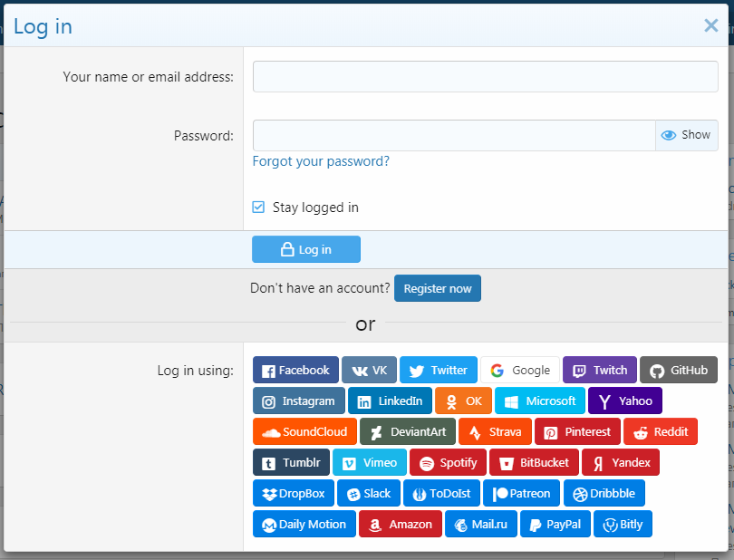
Task: Open the Forgot your password link
Action: click(321, 161)
